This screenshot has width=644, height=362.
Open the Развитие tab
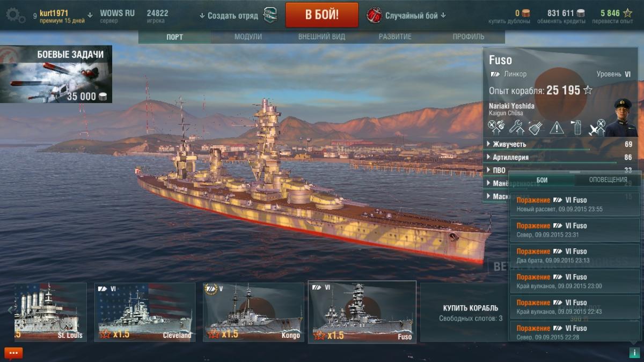tap(395, 37)
